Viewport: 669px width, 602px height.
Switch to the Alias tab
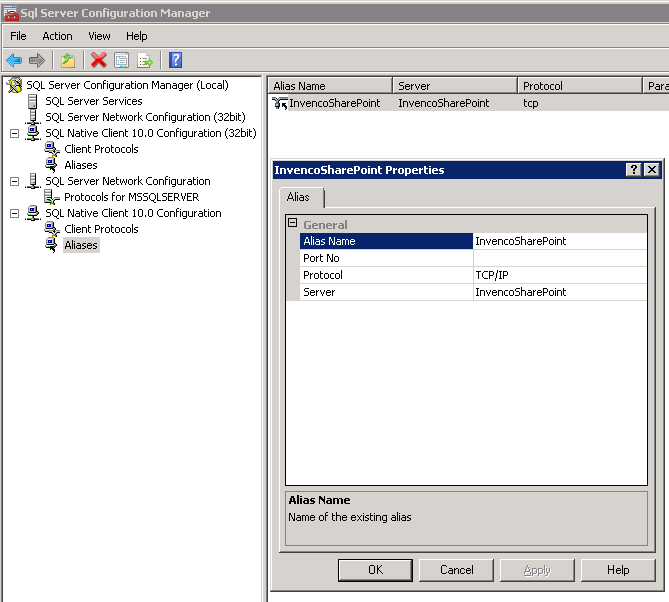[298, 197]
